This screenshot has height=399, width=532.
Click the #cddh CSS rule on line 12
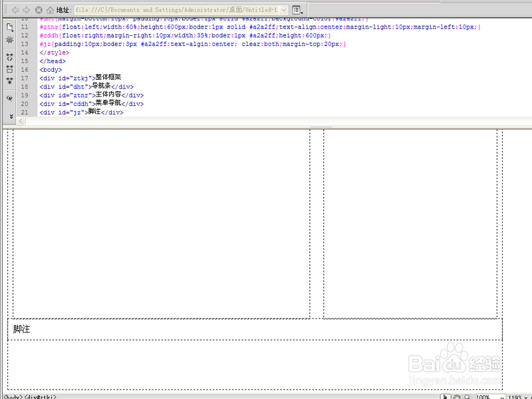point(185,35)
